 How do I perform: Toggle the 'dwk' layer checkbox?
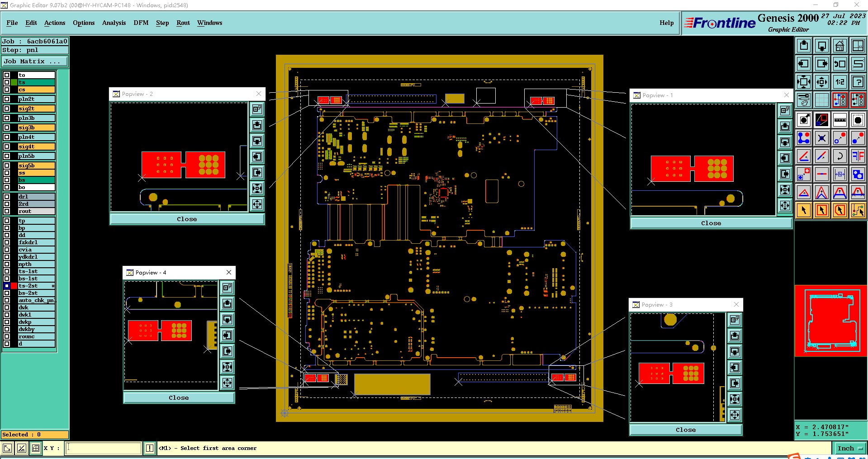7,308
